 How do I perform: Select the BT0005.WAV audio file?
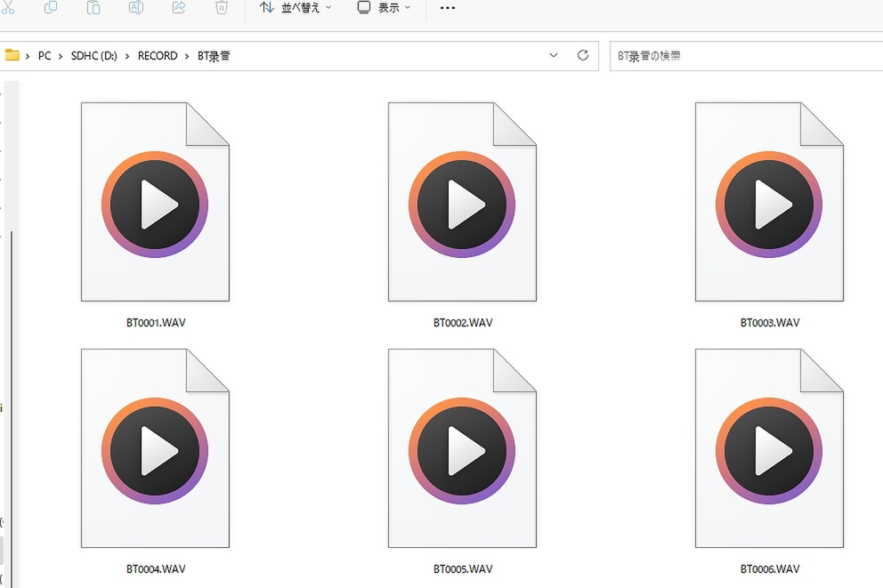(x=462, y=462)
